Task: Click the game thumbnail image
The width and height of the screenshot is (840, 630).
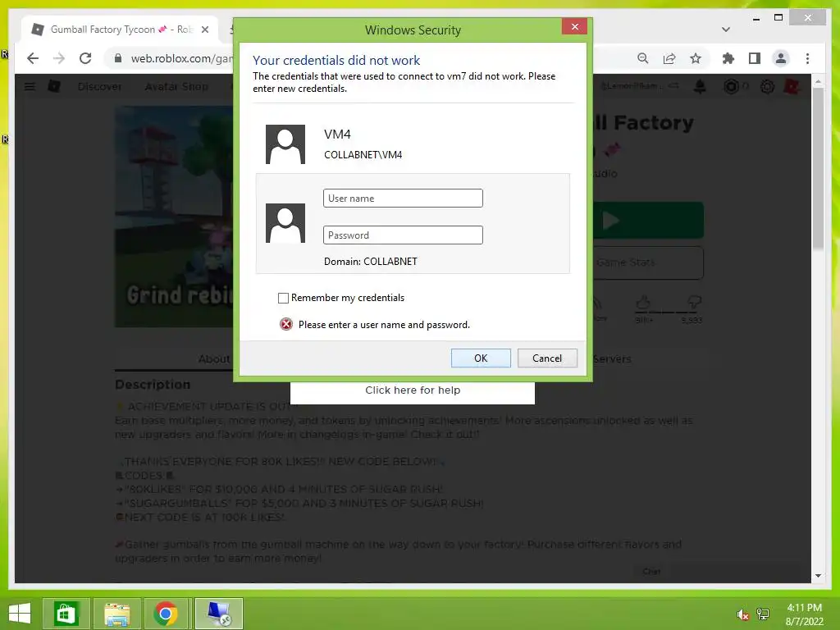Action: [174, 217]
